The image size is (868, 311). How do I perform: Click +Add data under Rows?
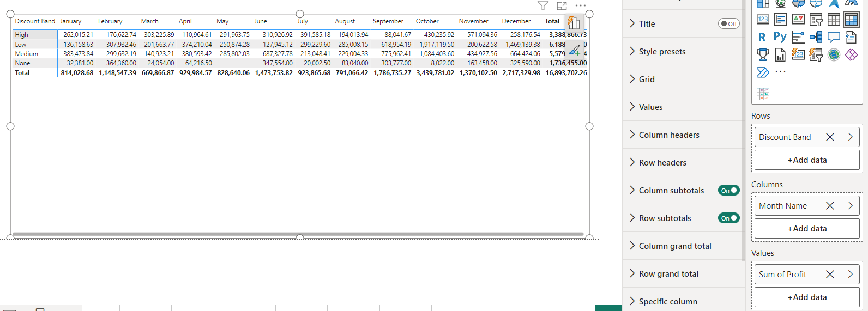coord(807,160)
